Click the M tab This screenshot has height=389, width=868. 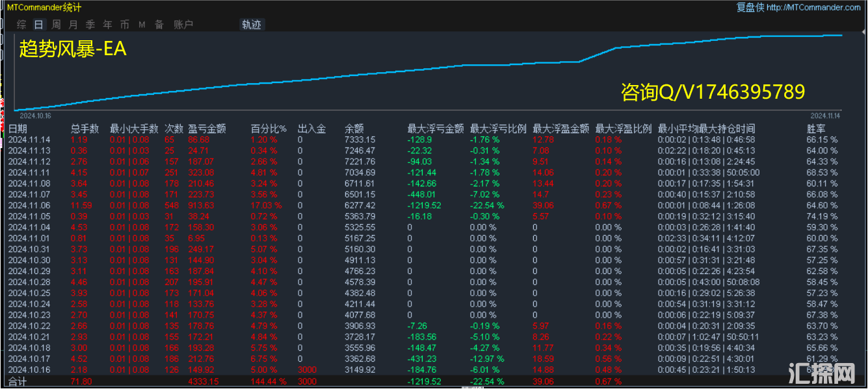tap(142, 25)
